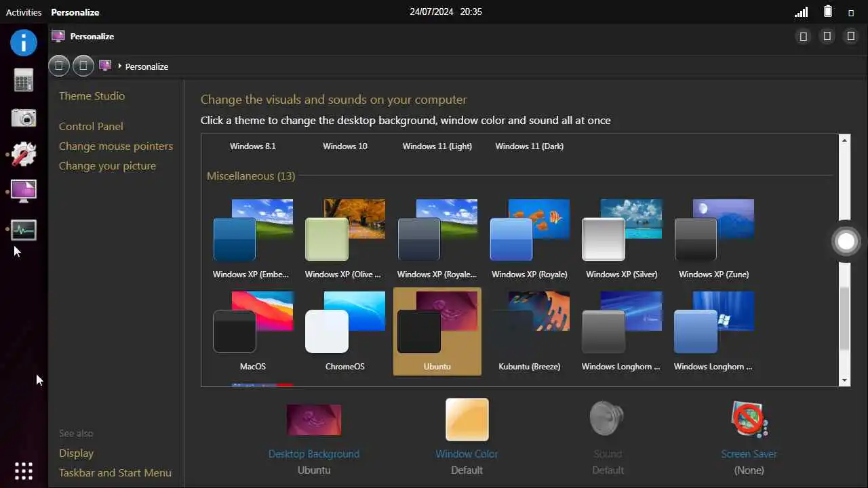Show applications grid at dock bottom
The height and width of the screenshot is (488, 868).
pyautogui.click(x=24, y=470)
